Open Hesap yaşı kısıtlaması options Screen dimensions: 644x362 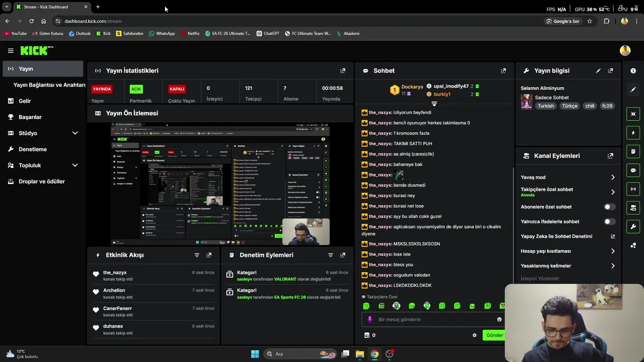pyautogui.click(x=568, y=251)
